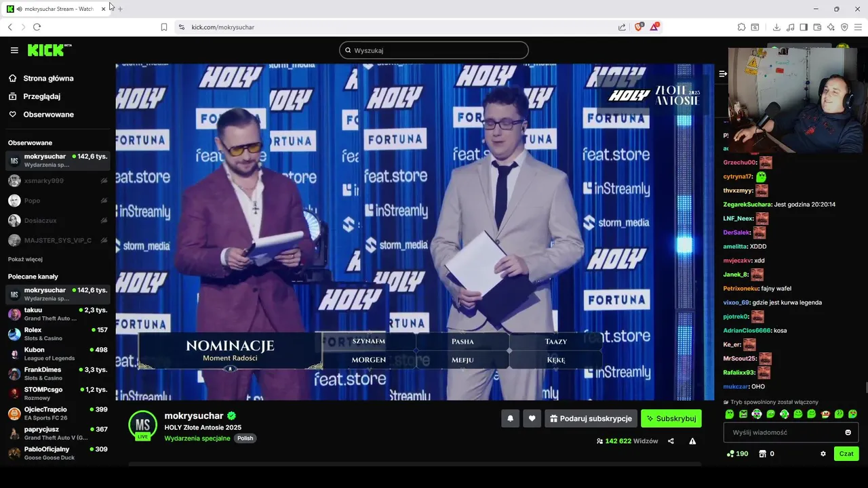Open Leo AI sparkle icon
Image resolution: width=868 pixels, height=488 pixels.
[x=831, y=27]
